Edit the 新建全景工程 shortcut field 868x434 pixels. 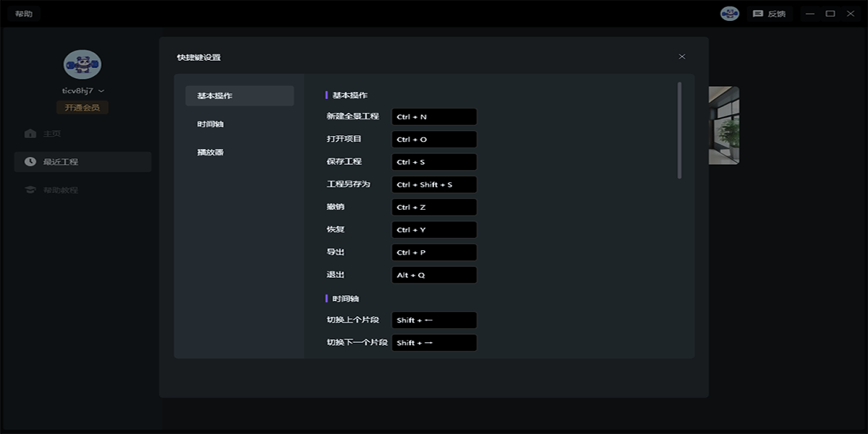[434, 116]
